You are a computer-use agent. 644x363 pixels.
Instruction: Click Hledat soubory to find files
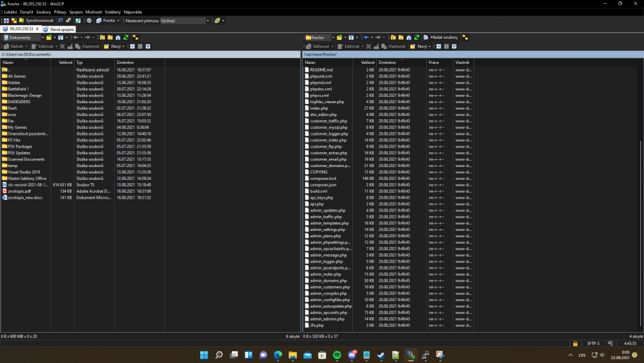tap(441, 37)
